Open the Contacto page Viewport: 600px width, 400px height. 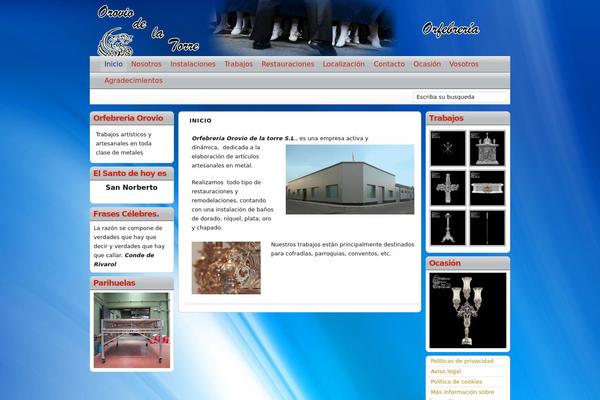[x=389, y=64]
